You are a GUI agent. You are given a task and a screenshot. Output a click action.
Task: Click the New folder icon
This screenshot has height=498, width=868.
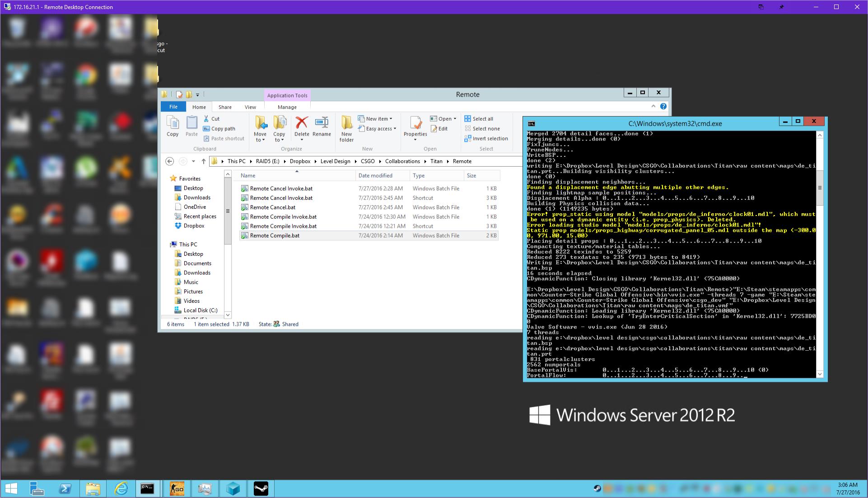tap(346, 129)
